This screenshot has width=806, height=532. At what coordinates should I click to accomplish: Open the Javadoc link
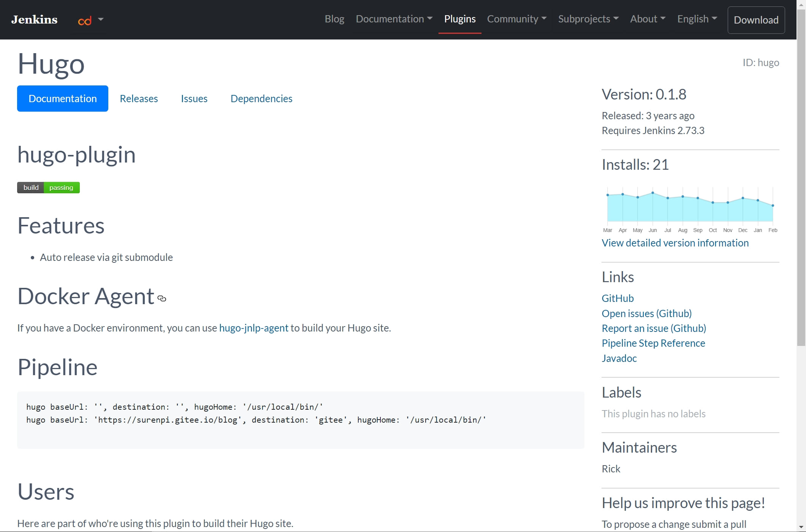(619, 358)
